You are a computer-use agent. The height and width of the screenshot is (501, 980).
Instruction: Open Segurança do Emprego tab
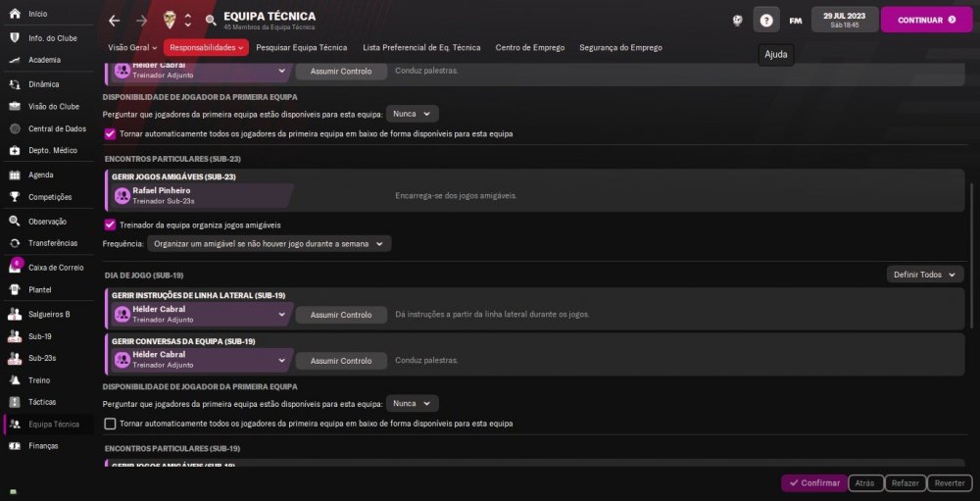[620, 47]
